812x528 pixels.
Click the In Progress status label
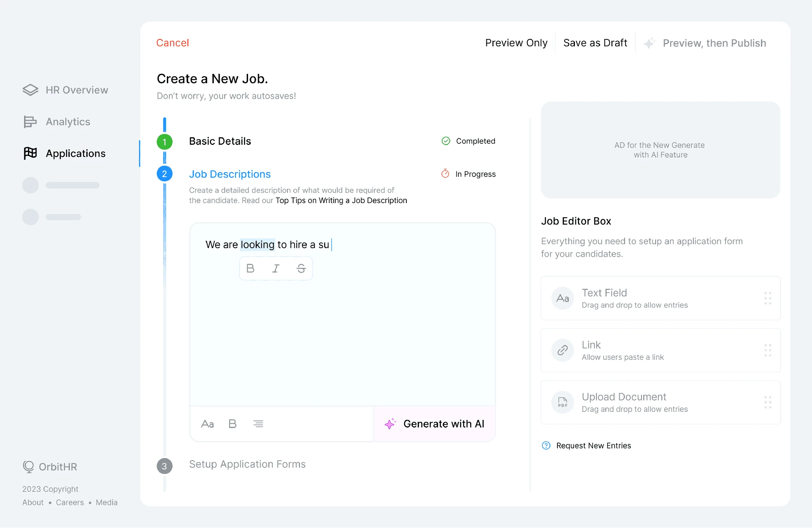pyautogui.click(x=475, y=174)
